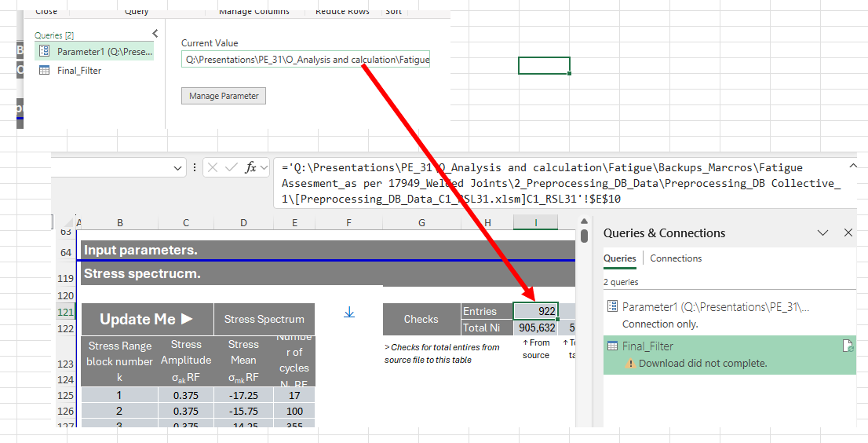Select the Queries tab
This screenshot has height=443, width=868.
click(x=619, y=258)
